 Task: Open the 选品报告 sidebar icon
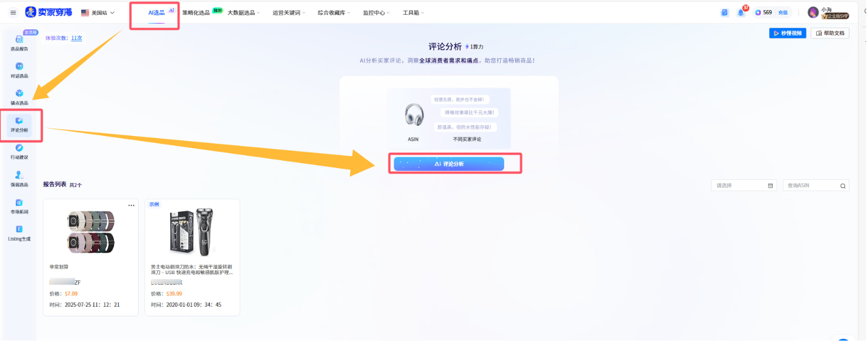click(x=20, y=44)
